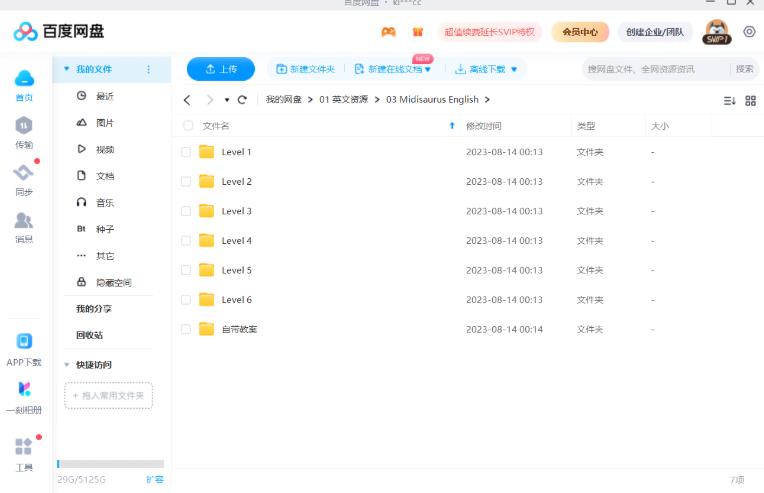The width and height of the screenshot is (764, 493).
Task: Tick the checkbox for Level 3
Action: coord(186,211)
